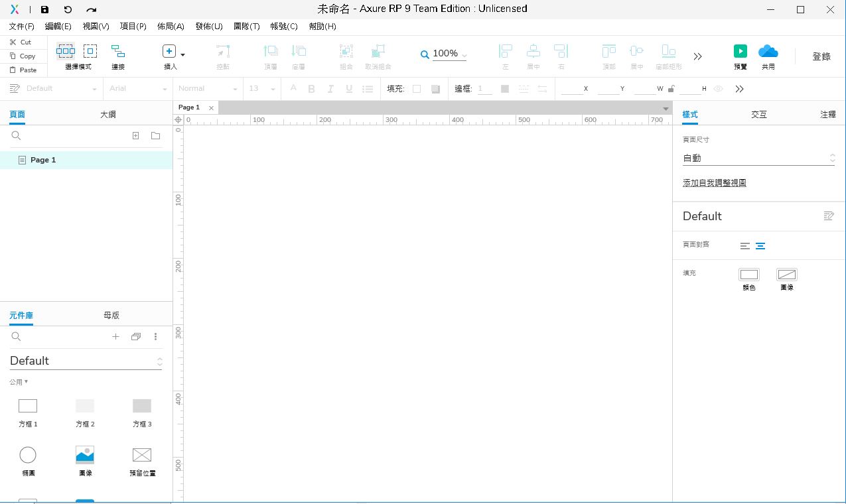Click the Preview play icon
This screenshot has width=846, height=504.
pyautogui.click(x=740, y=52)
